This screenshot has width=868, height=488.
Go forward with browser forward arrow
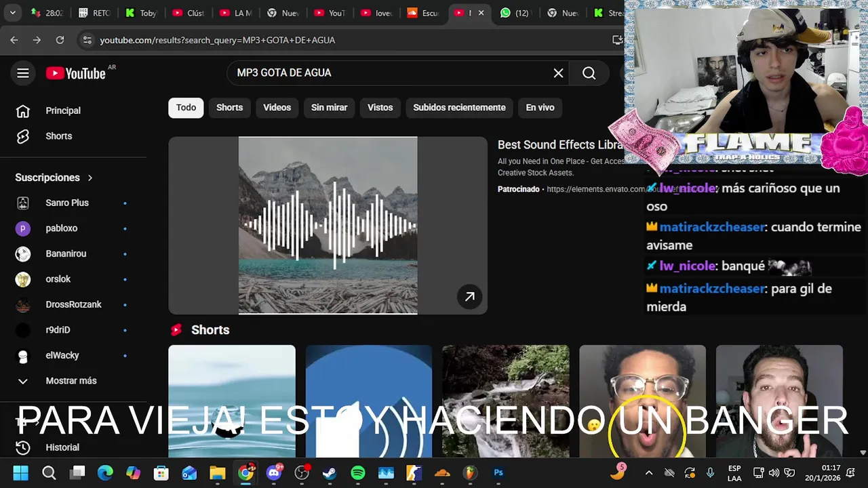tap(37, 40)
